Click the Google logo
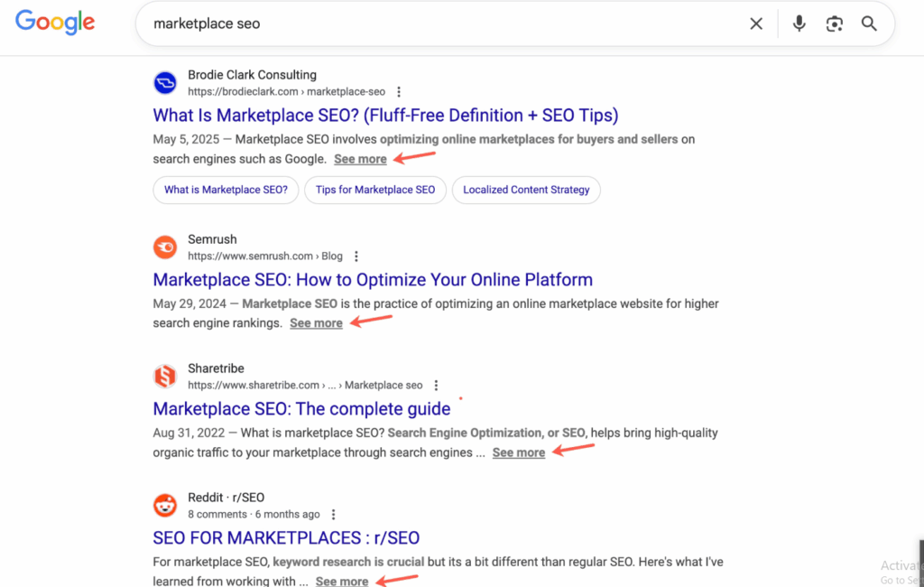 tap(55, 23)
